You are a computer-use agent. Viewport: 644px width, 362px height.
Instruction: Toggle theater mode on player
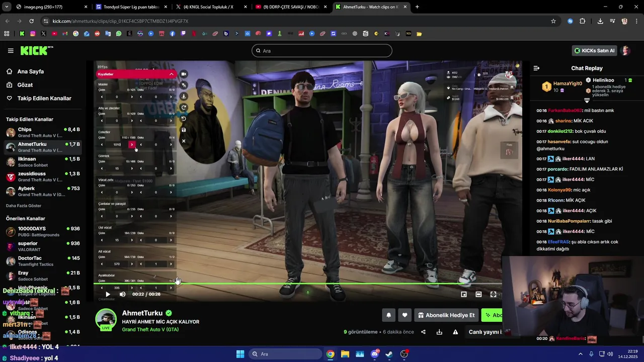[478, 294]
